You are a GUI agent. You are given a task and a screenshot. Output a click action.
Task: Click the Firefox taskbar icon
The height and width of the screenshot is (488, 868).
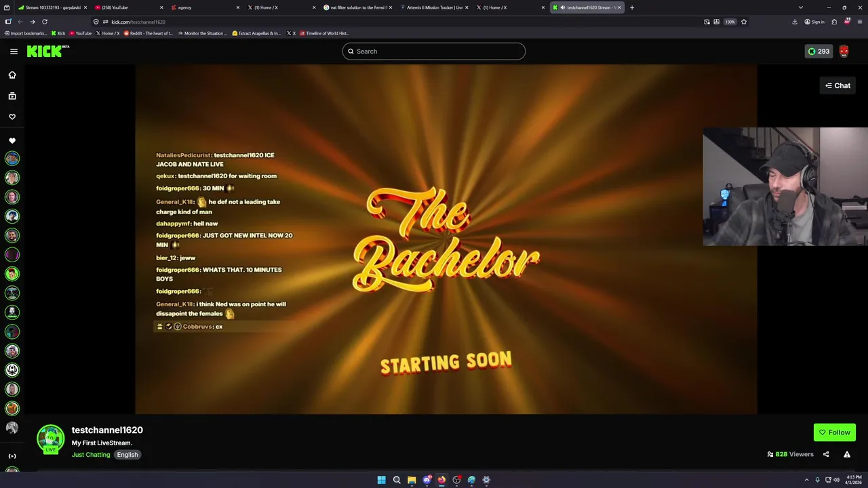click(x=441, y=480)
